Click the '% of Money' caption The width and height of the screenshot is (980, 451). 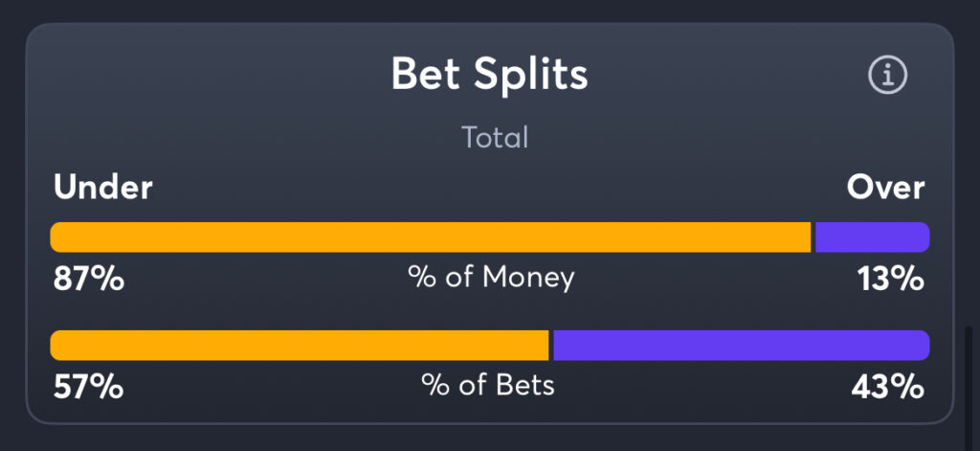(x=491, y=278)
